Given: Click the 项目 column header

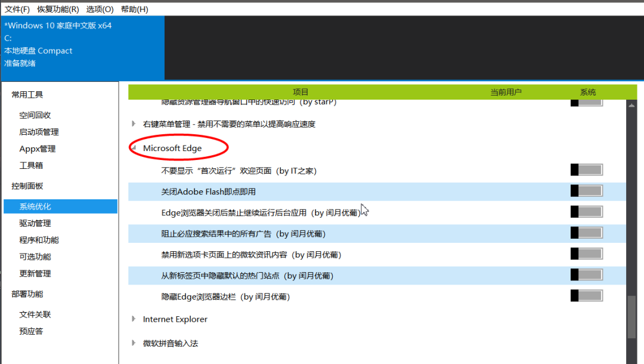Looking at the screenshot, I should point(301,92).
